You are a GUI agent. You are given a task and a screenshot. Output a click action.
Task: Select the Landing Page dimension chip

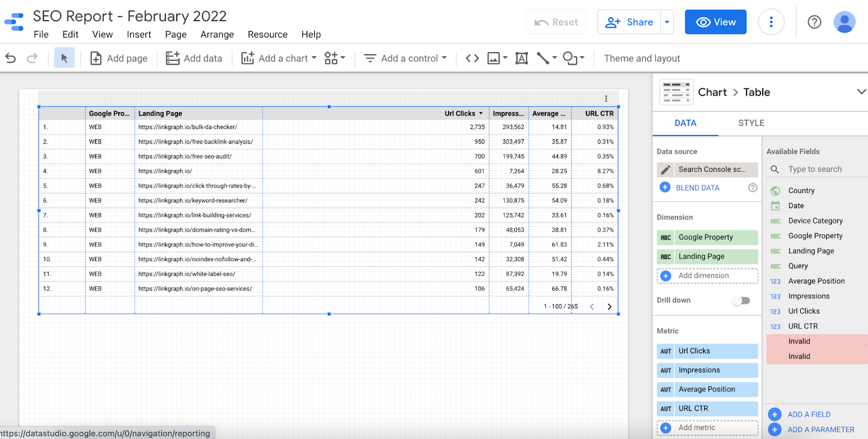point(707,256)
